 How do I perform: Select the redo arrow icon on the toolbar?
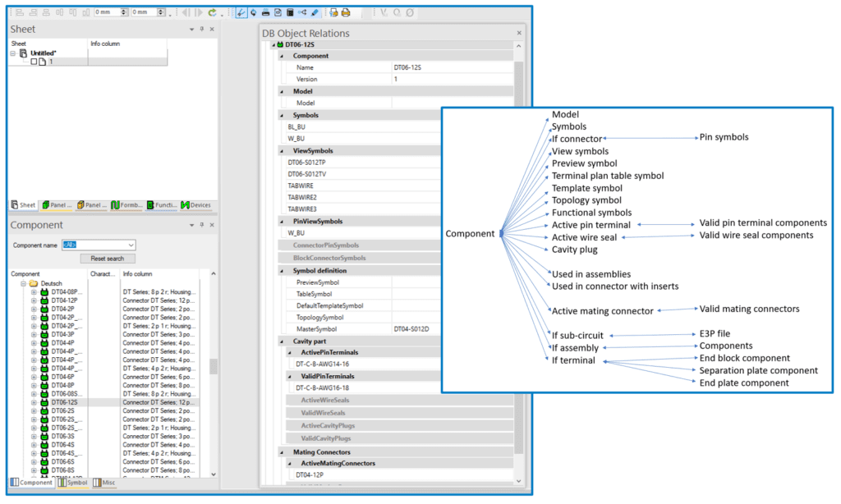tap(212, 11)
